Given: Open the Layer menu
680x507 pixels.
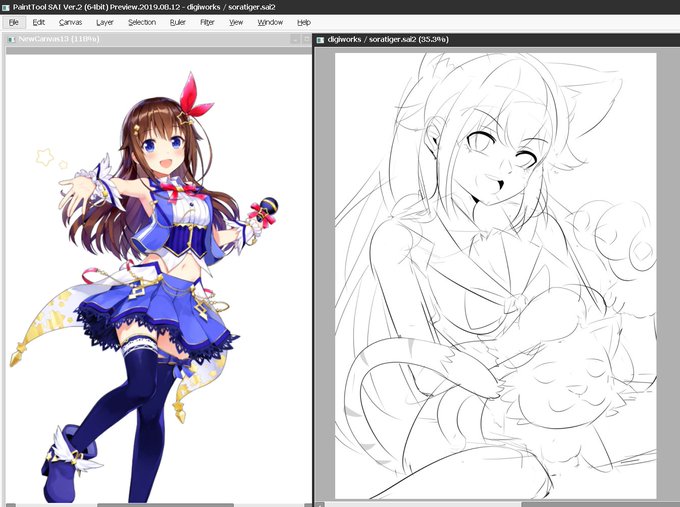Looking at the screenshot, I should pos(105,22).
